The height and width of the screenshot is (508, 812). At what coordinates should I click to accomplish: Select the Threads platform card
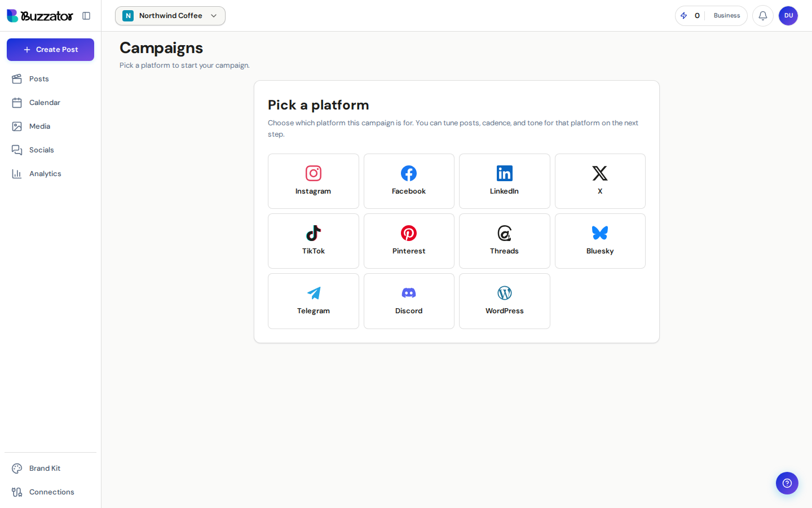pyautogui.click(x=504, y=241)
